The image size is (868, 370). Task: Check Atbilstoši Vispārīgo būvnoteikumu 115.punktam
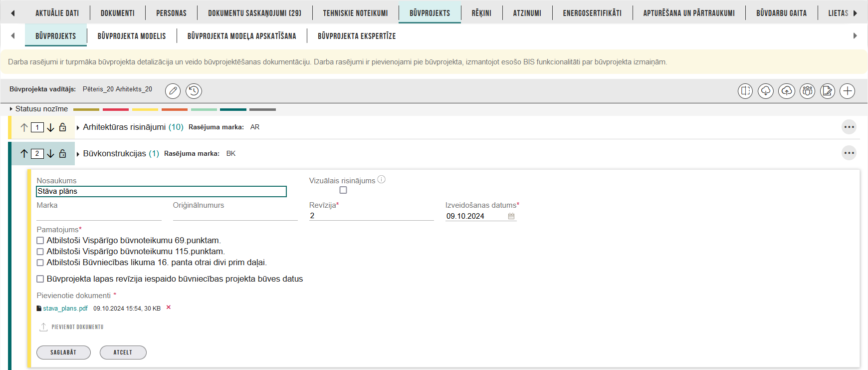(40, 252)
